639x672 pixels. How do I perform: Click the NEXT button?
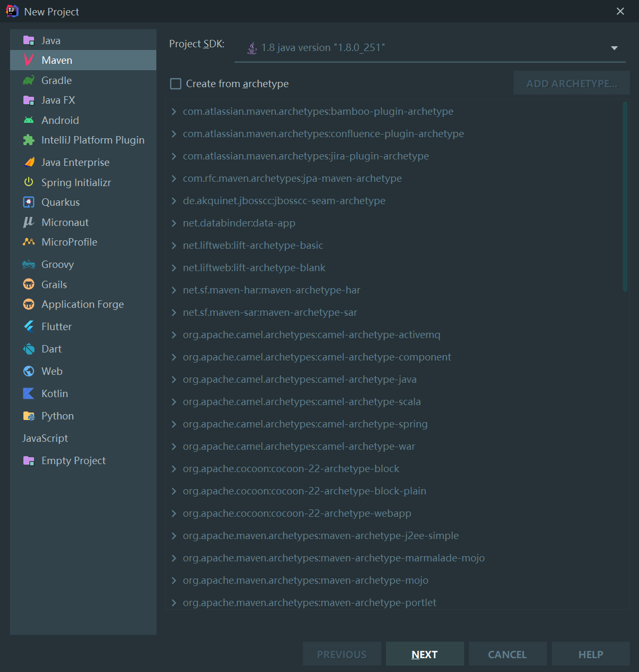[425, 654]
